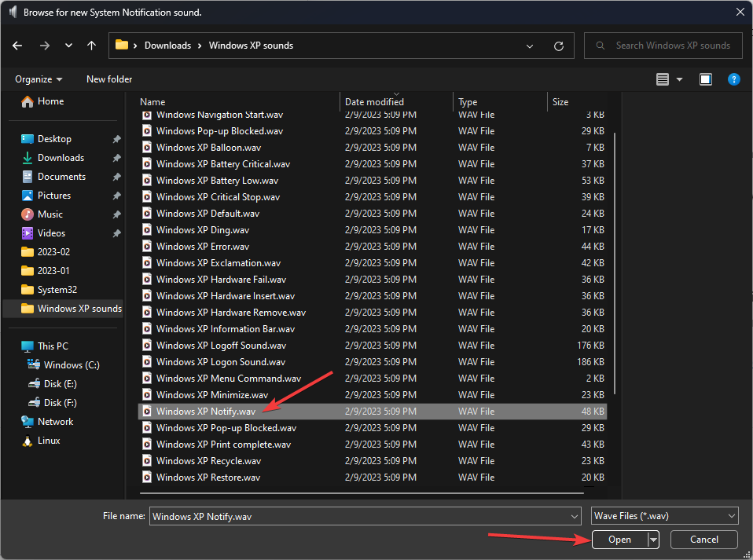Click the pin icon next to Music
753x560 pixels.
point(116,214)
